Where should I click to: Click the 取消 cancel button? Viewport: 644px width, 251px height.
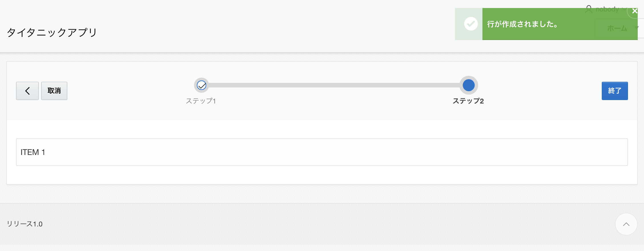click(54, 91)
